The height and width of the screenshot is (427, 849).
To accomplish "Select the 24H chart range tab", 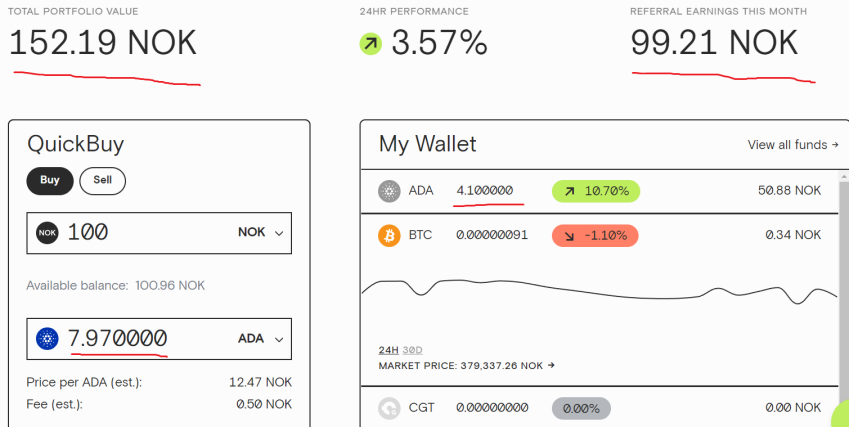I will 388,350.
